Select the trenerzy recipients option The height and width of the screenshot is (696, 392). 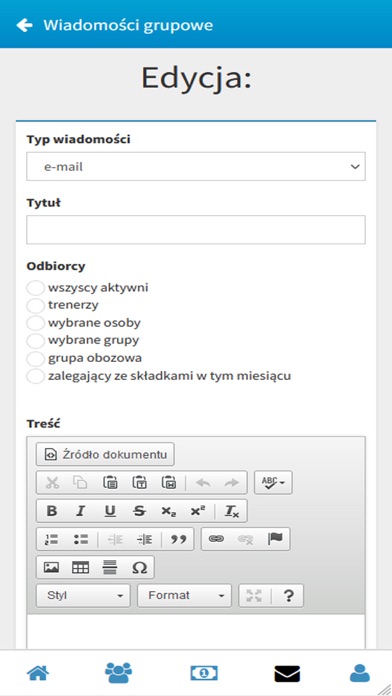[35, 305]
